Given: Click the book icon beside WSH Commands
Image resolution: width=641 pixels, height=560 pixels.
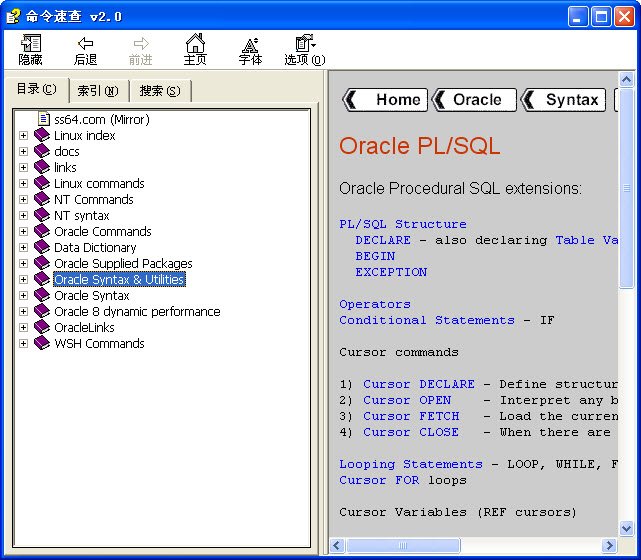Looking at the screenshot, I should (42, 344).
